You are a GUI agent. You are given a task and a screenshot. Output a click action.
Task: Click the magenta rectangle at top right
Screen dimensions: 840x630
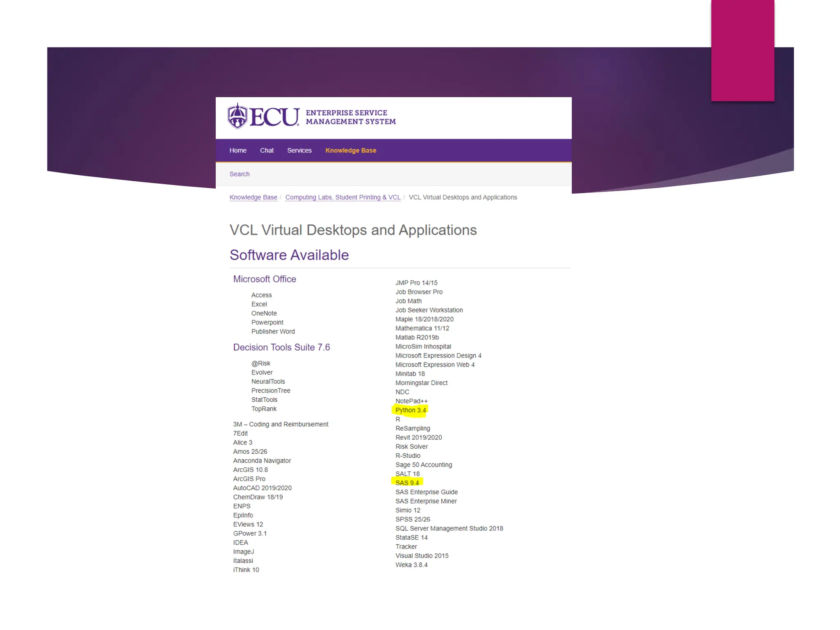pyautogui.click(x=742, y=50)
